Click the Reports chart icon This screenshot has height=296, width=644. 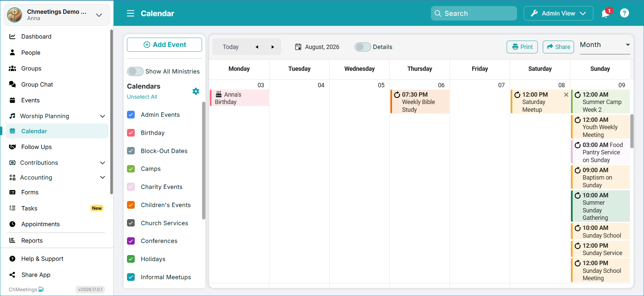12,240
